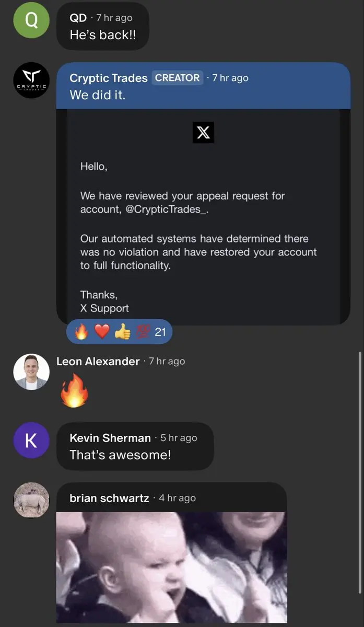
Task: Open Kevin Sherman's purple K avatar
Action: point(31,440)
